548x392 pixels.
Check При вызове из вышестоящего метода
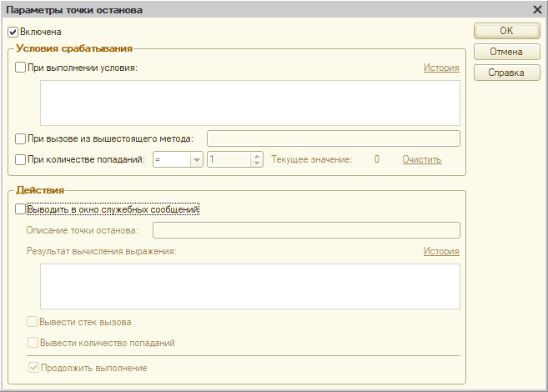point(21,138)
